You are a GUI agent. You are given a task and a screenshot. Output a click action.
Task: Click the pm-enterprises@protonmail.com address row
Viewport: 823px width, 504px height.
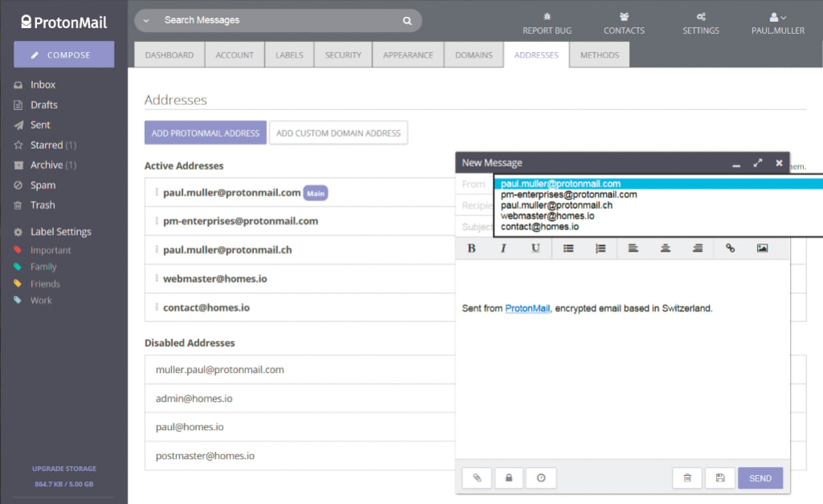[x=301, y=221]
